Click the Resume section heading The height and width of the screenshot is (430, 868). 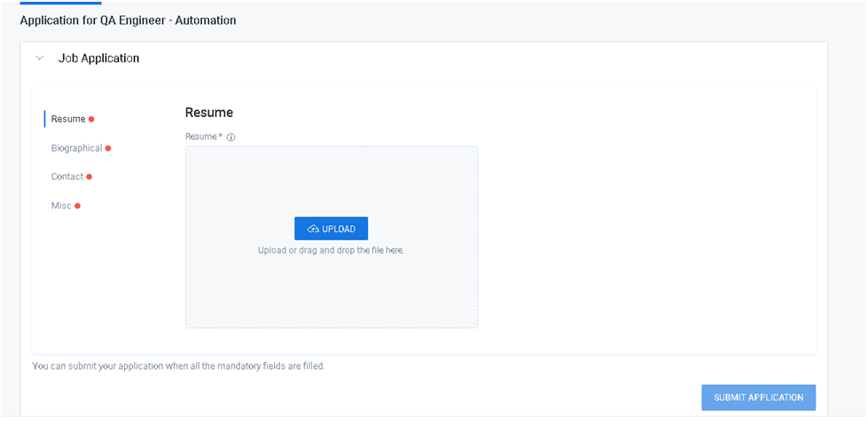click(208, 113)
